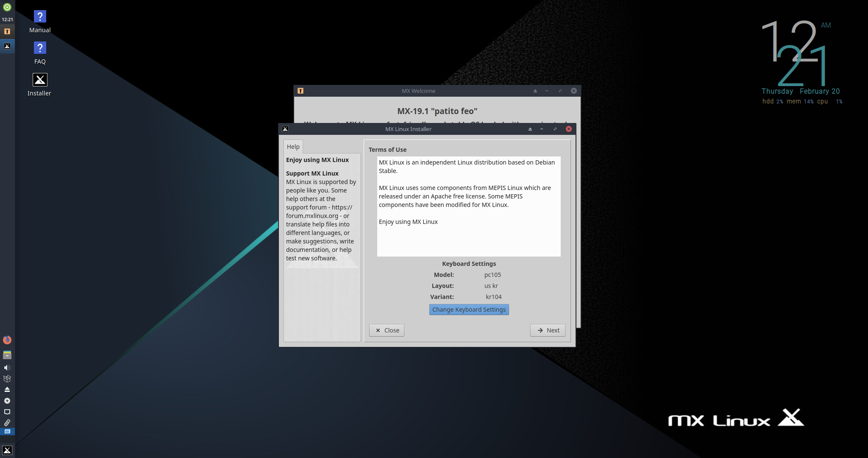868x458 pixels.
Task: Click the "Thursday February 20" desktop date
Action: coord(801,91)
